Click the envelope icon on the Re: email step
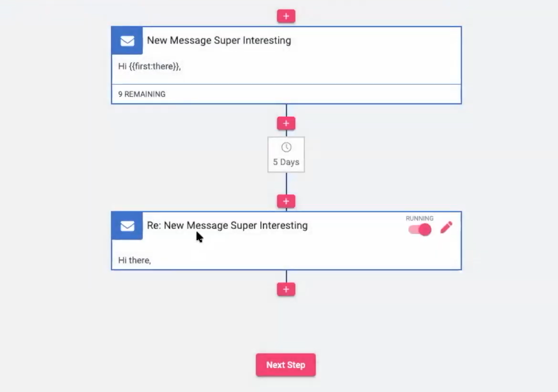Image resolution: width=558 pixels, height=392 pixels. click(126, 226)
